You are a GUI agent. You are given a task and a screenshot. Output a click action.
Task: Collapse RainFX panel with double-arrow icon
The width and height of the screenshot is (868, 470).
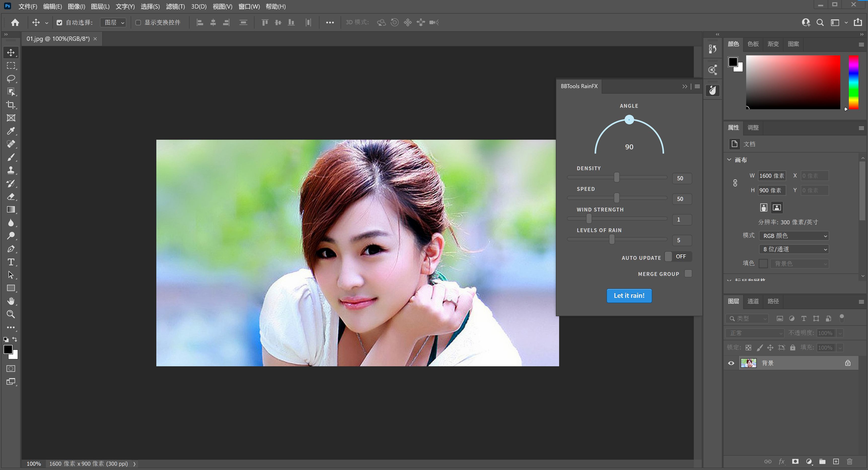(x=684, y=87)
